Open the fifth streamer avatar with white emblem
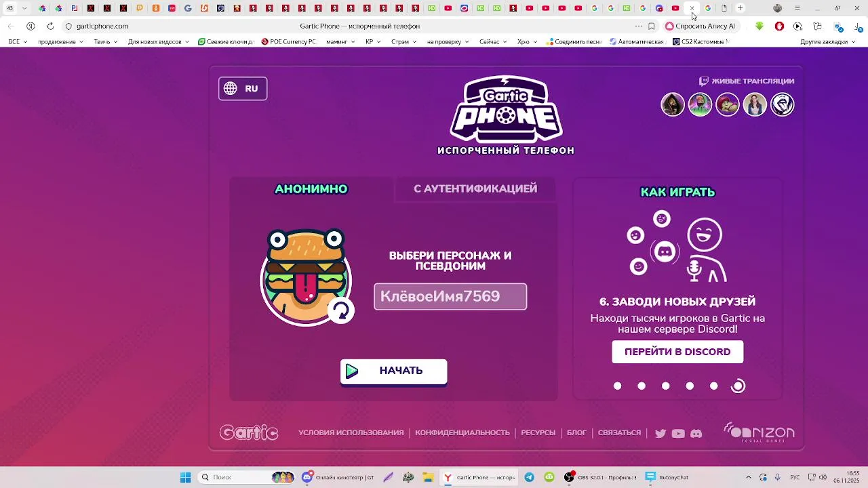 782,104
